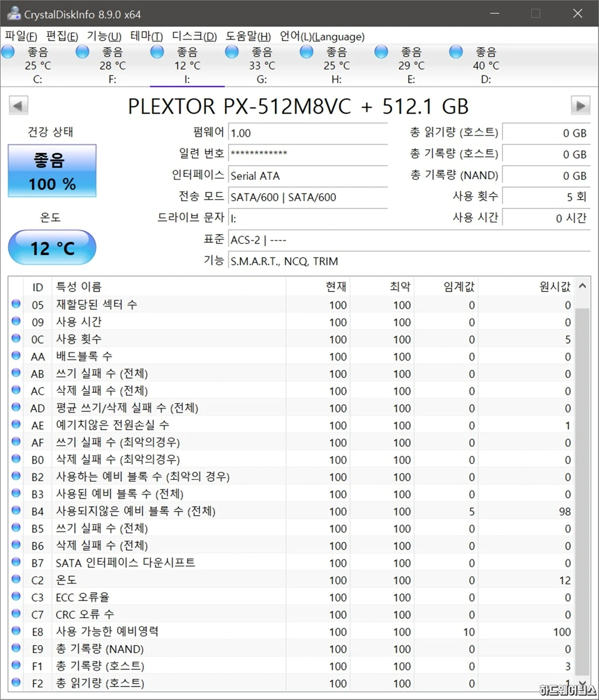Click the 12 °C temperature button
Viewport: 599px width, 700px height.
point(52,248)
